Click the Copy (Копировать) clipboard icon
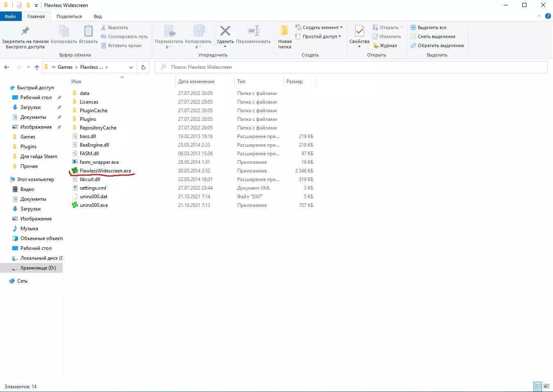This screenshot has height=392, width=553. pos(64,31)
